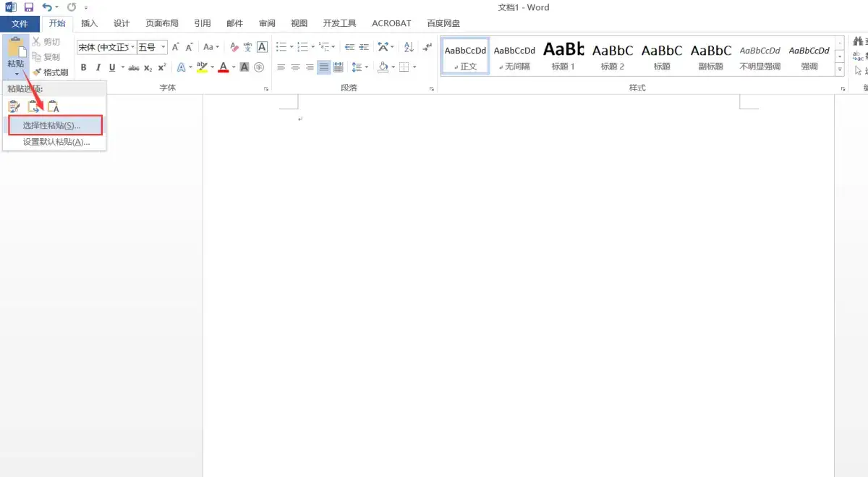The image size is (868, 477).
Task: Toggle justified paragraph alignment
Action: click(323, 67)
